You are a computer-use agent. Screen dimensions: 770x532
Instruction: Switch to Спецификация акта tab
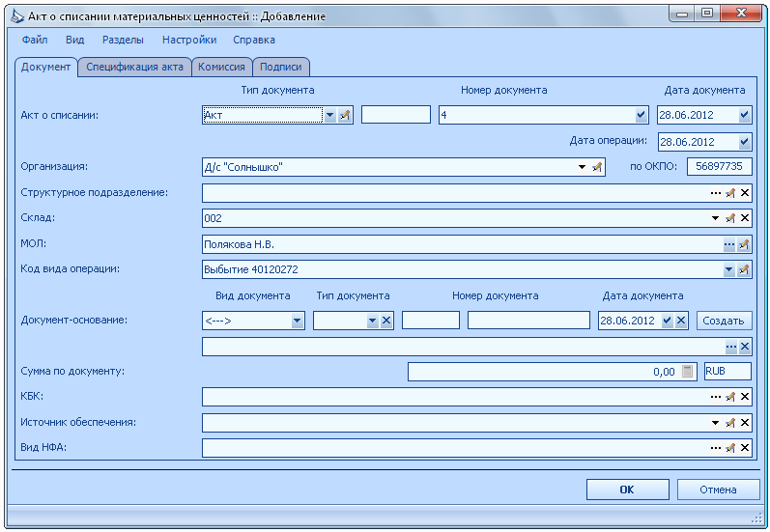pos(134,68)
